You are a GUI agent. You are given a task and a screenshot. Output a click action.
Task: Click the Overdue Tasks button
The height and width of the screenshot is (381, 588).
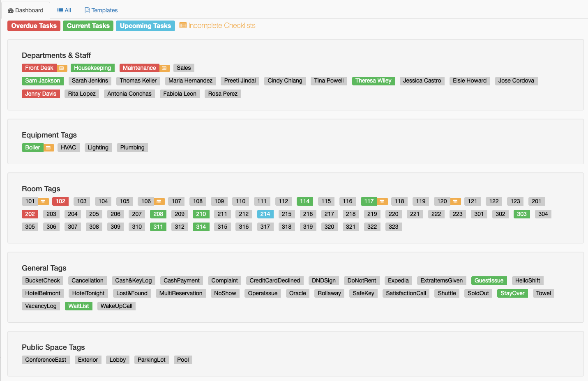(34, 26)
